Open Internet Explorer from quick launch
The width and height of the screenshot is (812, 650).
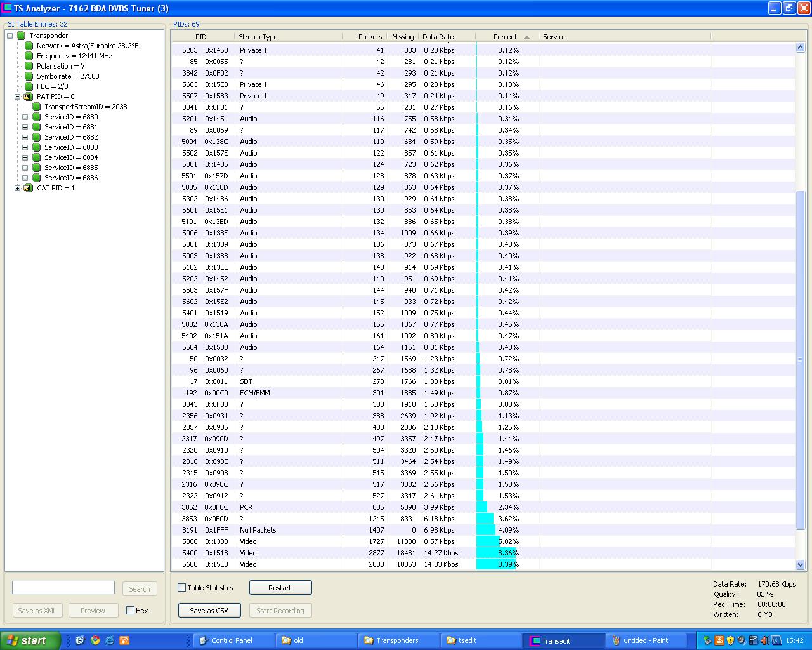110,640
